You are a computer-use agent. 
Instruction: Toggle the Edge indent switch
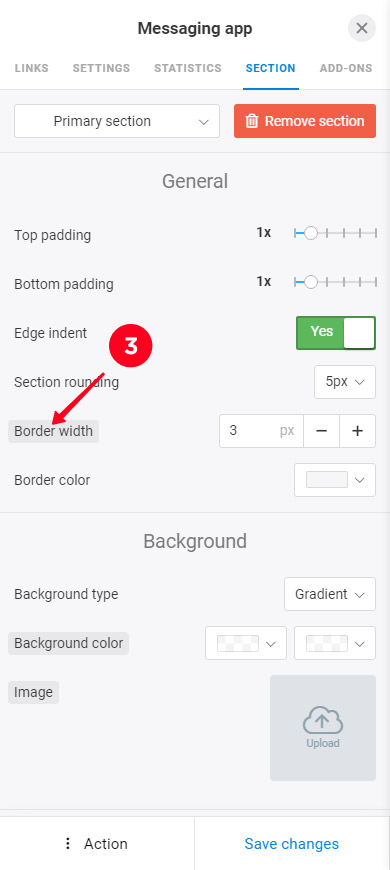[x=336, y=333]
